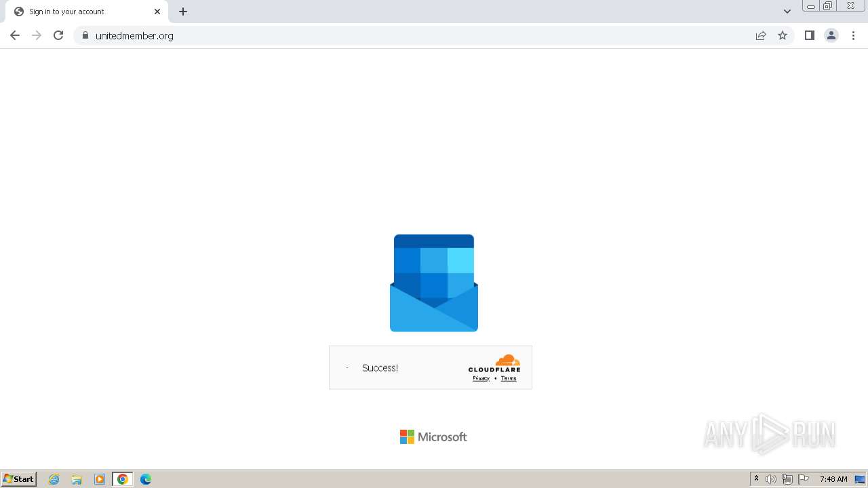Open a new tab with the plus button
This screenshot has height=488, width=868.
(x=183, y=12)
